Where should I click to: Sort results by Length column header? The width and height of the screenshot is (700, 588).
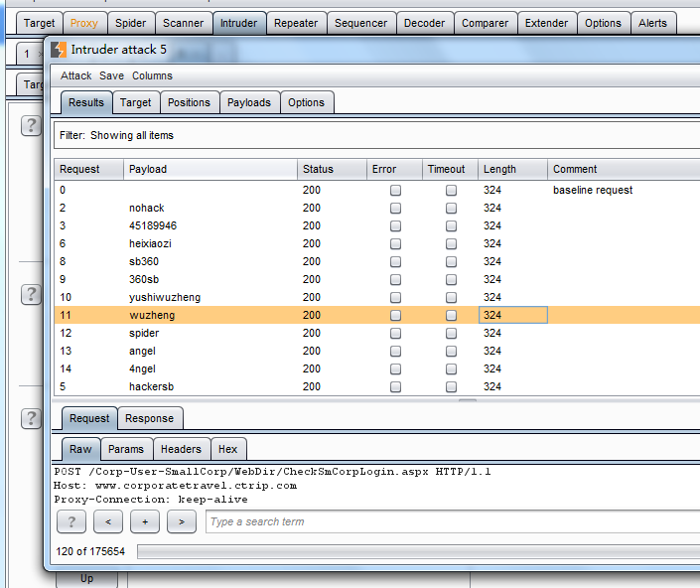(513, 169)
